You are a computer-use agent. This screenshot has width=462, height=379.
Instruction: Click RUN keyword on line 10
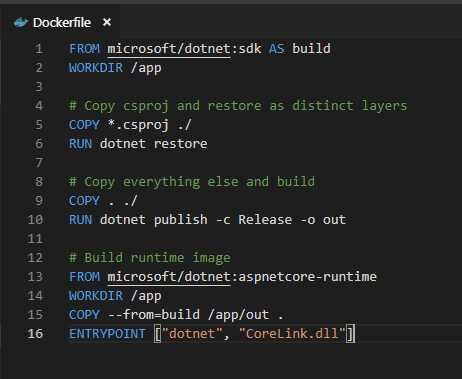pos(80,220)
